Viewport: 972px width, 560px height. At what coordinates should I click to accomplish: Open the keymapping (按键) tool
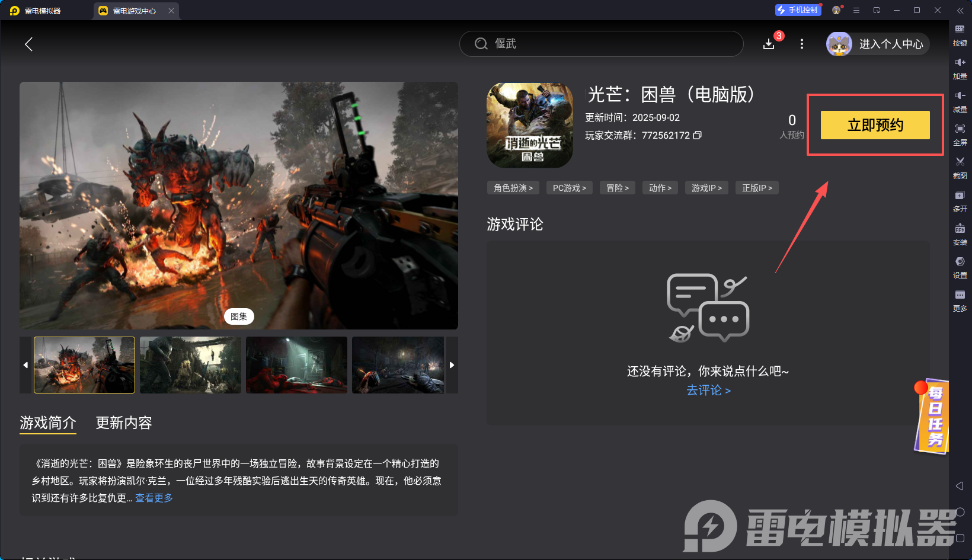tap(960, 35)
